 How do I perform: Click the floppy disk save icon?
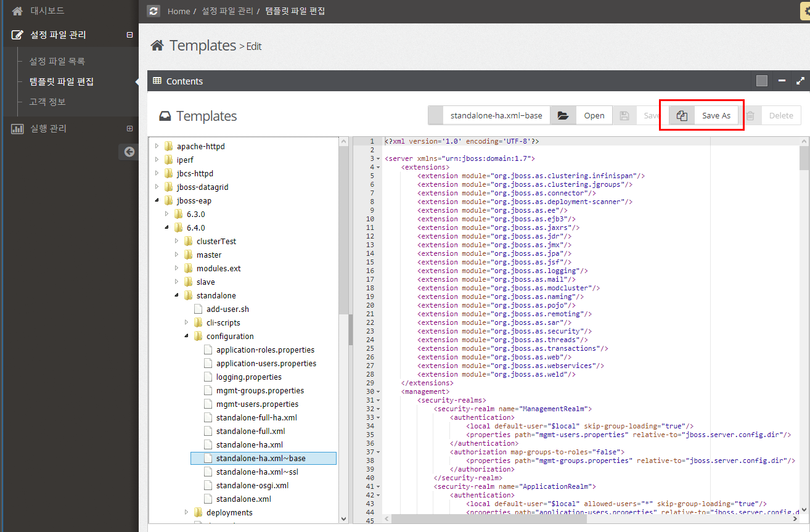tap(624, 115)
